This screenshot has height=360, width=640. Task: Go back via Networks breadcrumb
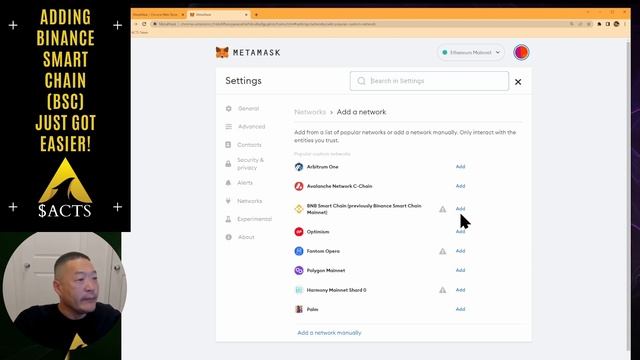click(310, 112)
